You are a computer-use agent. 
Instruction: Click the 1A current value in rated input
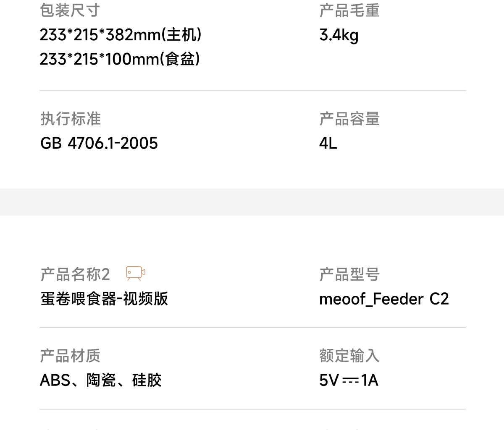[370, 380]
